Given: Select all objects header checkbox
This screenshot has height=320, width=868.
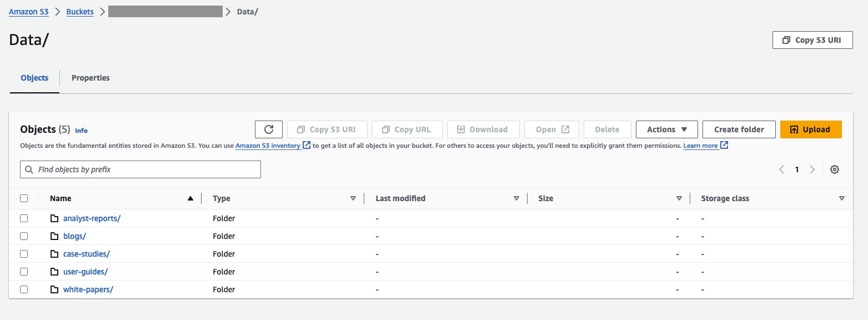Looking at the screenshot, I should [x=24, y=198].
